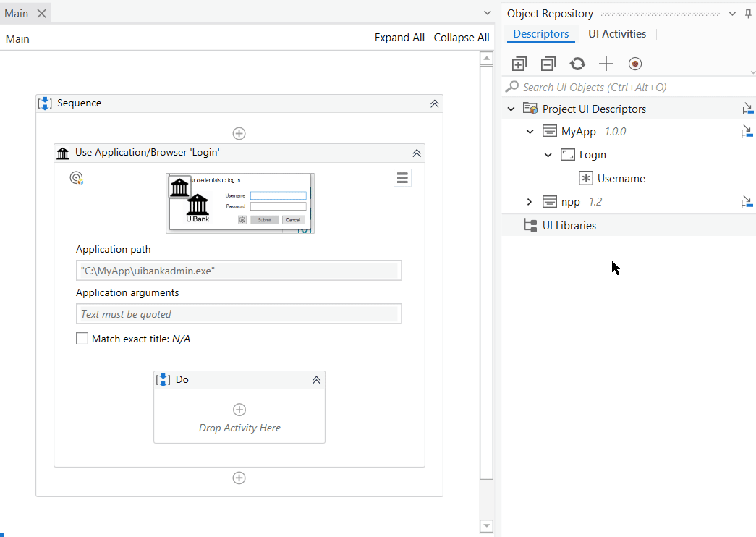Collapse the Login screen node
Screen dimensions: 756x537
(x=548, y=155)
